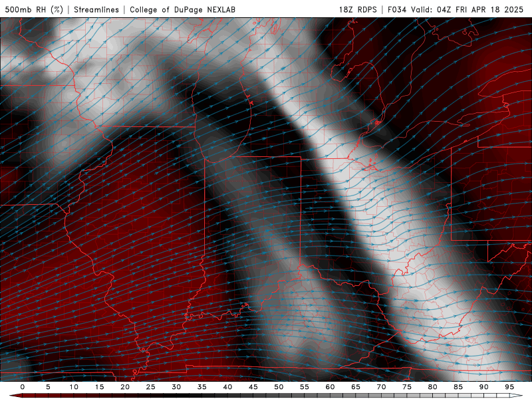
Task: Click the '18Z RDPS' model run label
Action: 358,9
